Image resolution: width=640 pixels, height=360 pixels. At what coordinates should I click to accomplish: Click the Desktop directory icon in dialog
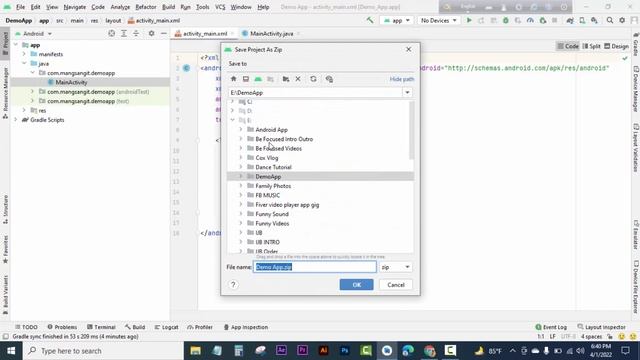pyautogui.click(x=246, y=79)
